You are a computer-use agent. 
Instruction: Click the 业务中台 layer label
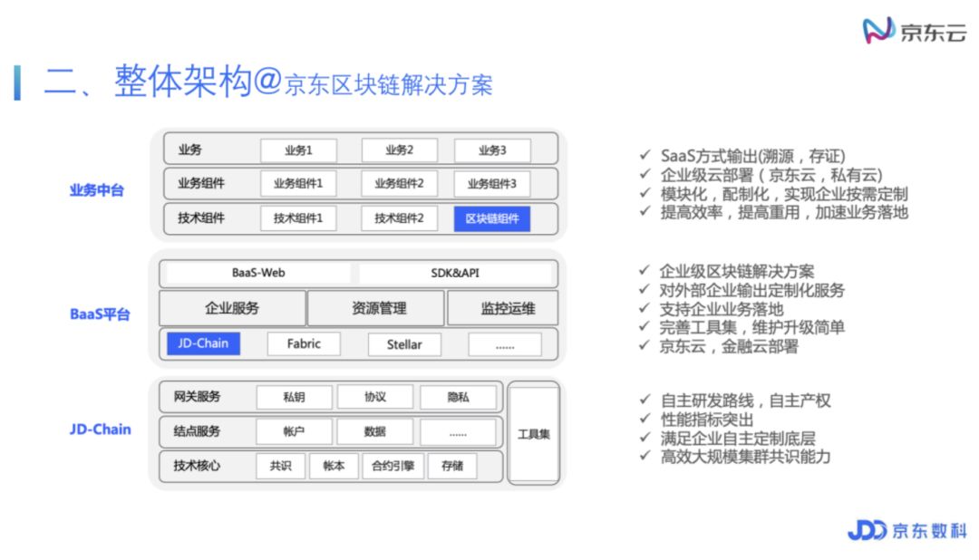(x=97, y=189)
